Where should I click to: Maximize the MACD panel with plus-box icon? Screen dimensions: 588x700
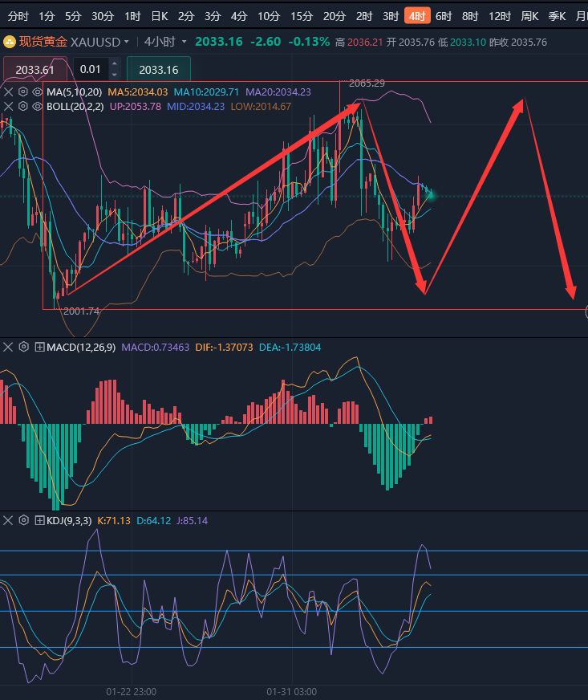click(39, 347)
